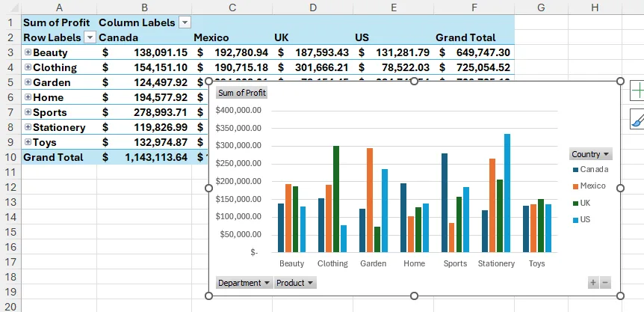The height and width of the screenshot is (312, 644).
Task: Select column D header
Action: pyautogui.click(x=312, y=7)
